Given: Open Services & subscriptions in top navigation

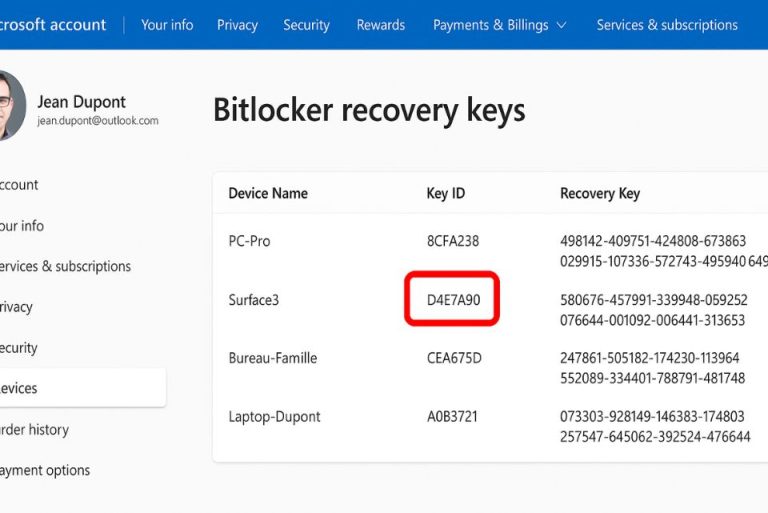Looking at the screenshot, I should [667, 25].
